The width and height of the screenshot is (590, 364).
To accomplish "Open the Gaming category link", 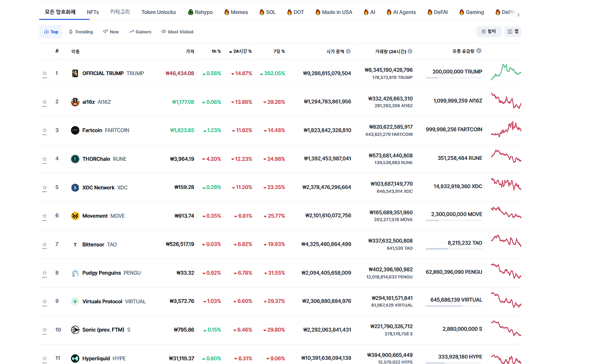I will 472,12.
